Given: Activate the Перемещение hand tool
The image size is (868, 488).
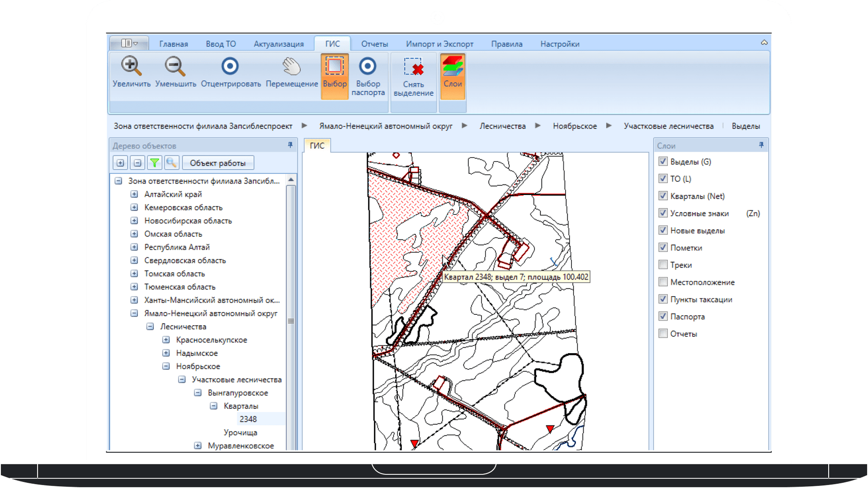Looking at the screenshot, I should [x=292, y=72].
